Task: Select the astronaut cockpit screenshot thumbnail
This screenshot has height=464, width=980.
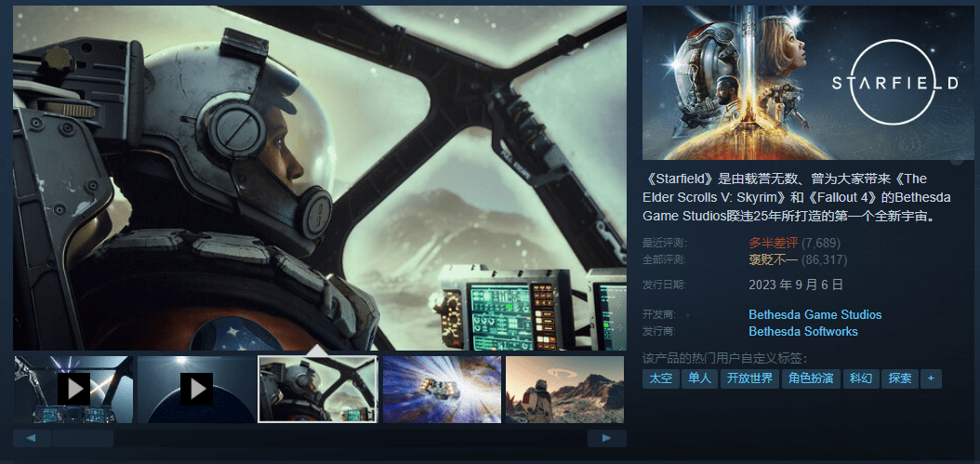Action: coord(317,389)
